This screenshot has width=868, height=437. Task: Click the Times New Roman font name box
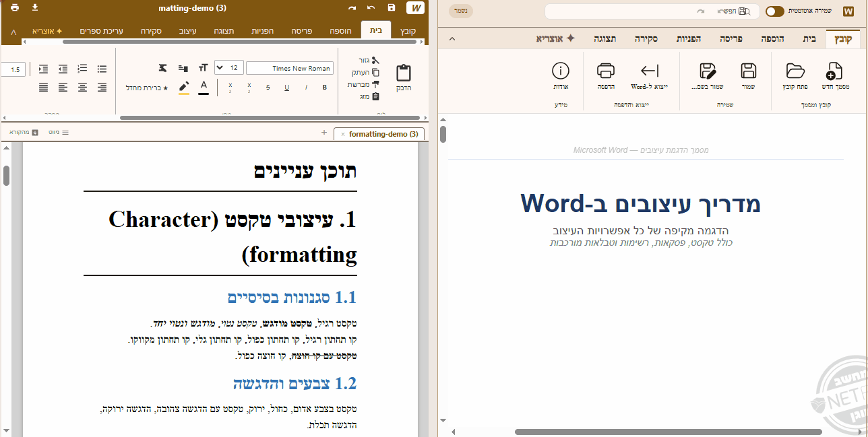pyautogui.click(x=290, y=68)
